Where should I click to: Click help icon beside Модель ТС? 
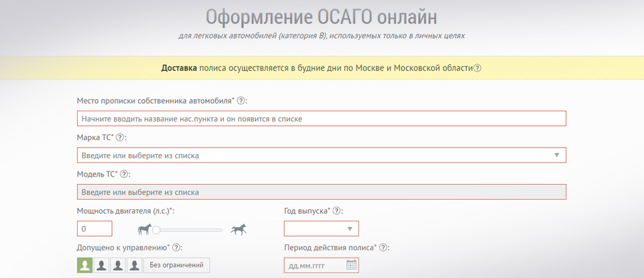(x=123, y=174)
